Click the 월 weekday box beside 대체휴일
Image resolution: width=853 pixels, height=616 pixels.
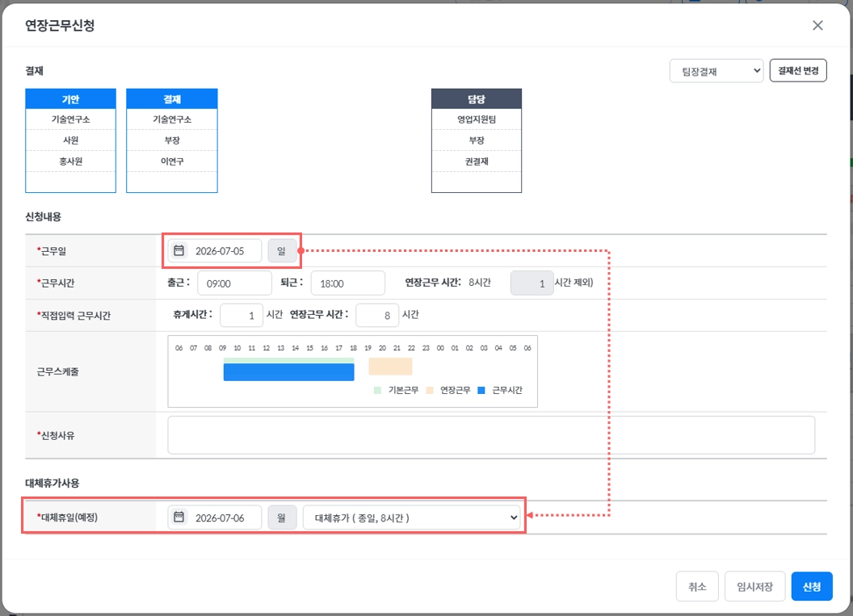pos(282,518)
